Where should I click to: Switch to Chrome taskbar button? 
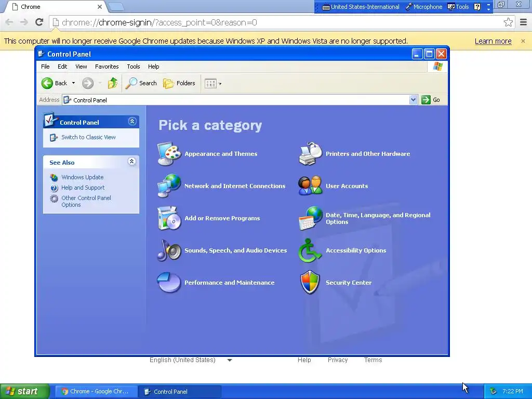coord(96,391)
